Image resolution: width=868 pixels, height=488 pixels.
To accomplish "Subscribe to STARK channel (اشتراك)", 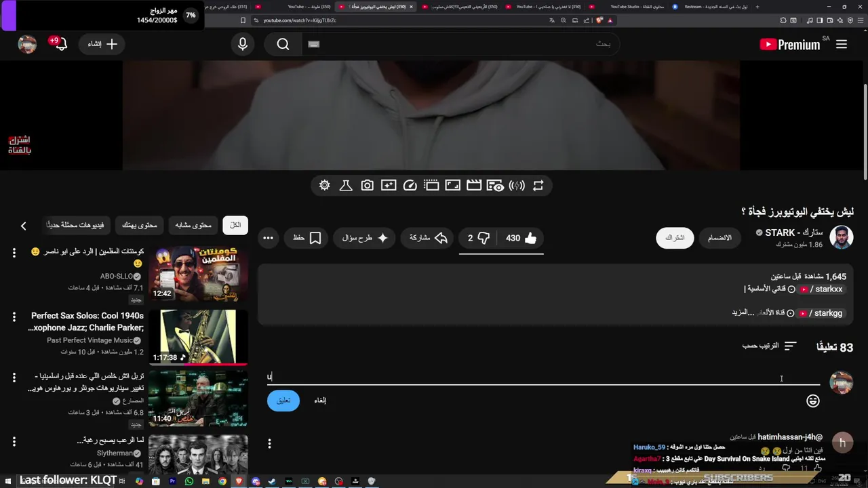I will point(675,238).
